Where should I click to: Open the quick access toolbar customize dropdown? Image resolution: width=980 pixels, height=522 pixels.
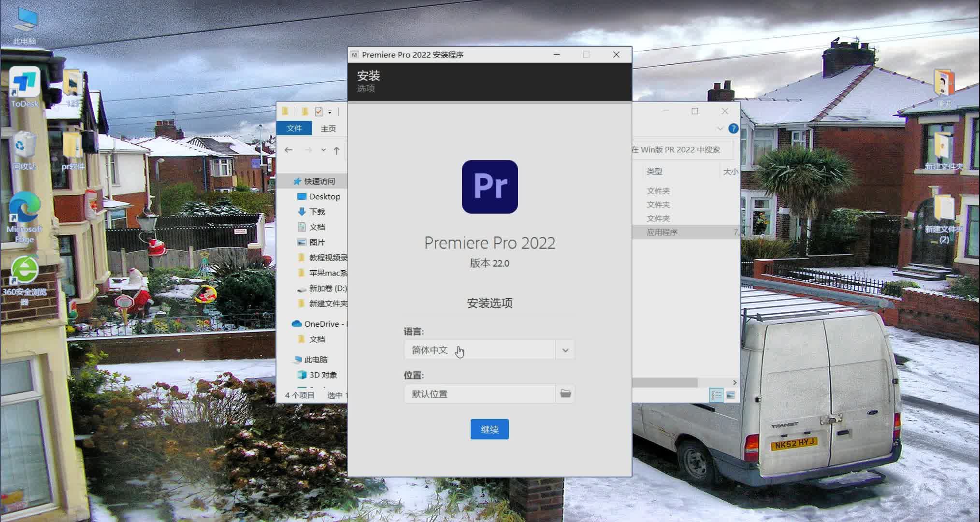(330, 112)
